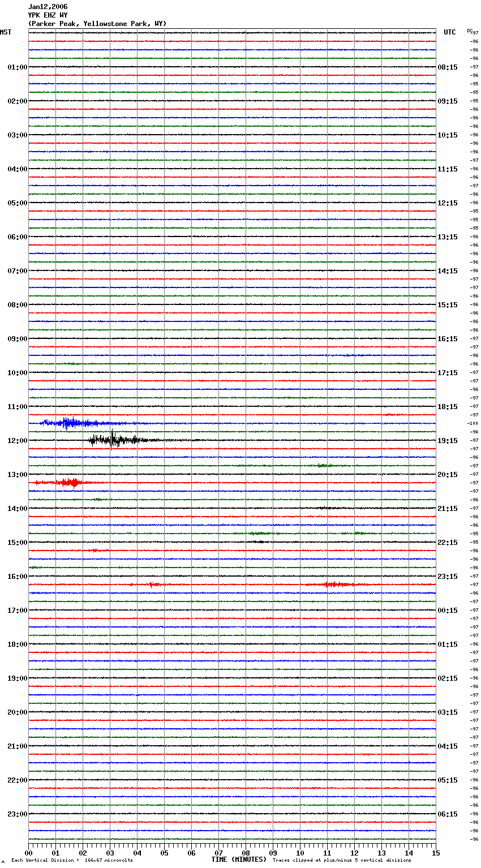The height and width of the screenshot is (868, 481).
Task: Select the 23:00 MST time label
Action: click(18, 814)
